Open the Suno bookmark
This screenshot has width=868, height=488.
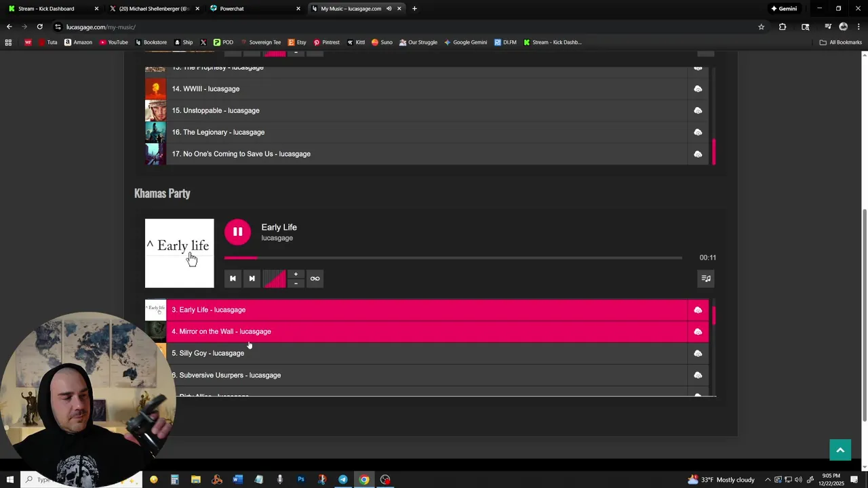click(382, 42)
